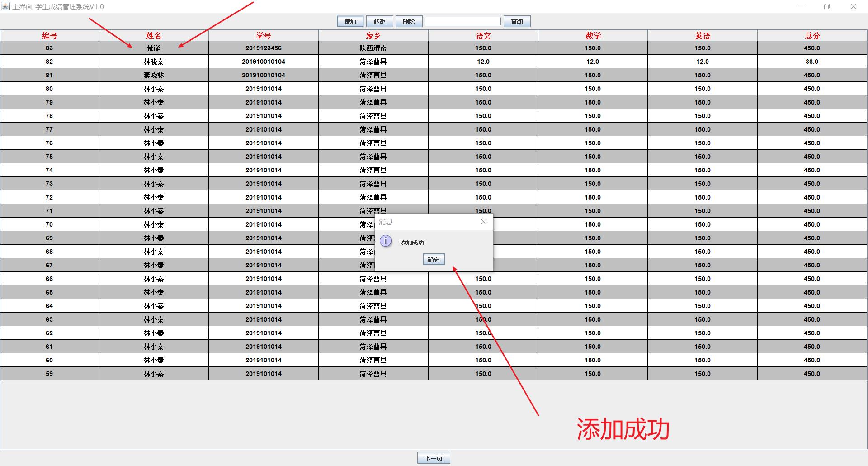This screenshot has height=466, width=868.
Task: Click the 英语 column header
Action: (x=703, y=36)
